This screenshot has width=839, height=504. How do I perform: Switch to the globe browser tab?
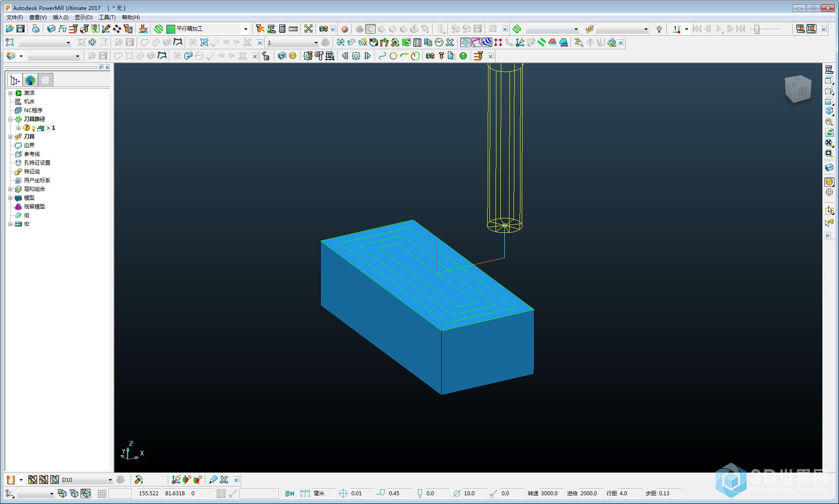click(30, 80)
